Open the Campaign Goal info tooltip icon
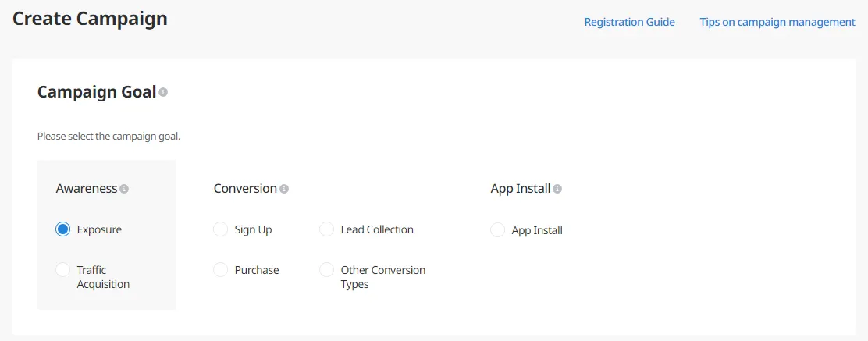 [163, 92]
